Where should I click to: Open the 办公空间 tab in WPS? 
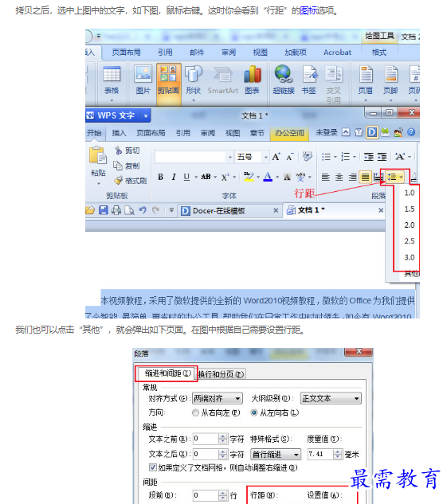pos(289,133)
